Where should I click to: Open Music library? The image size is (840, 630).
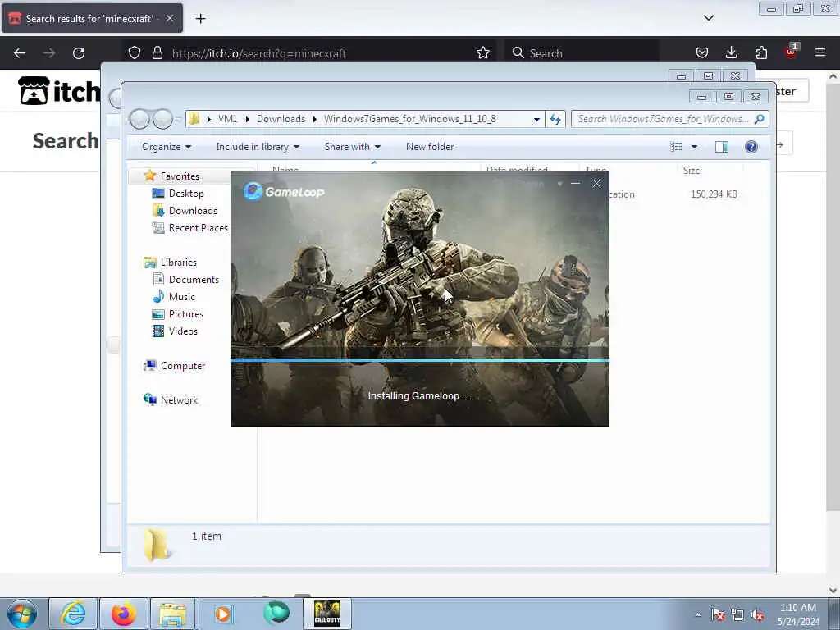pos(181,297)
